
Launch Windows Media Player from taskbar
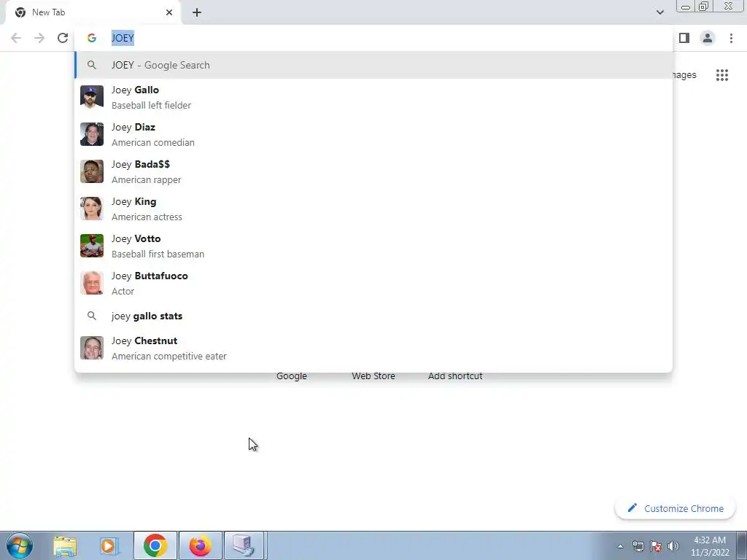coord(108,545)
